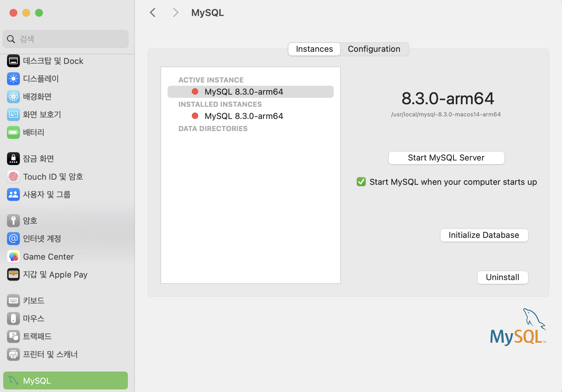Open the Lock Screen icon
Image resolution: width=562 pixels, height=392 pixels.
tap(13, 159)
